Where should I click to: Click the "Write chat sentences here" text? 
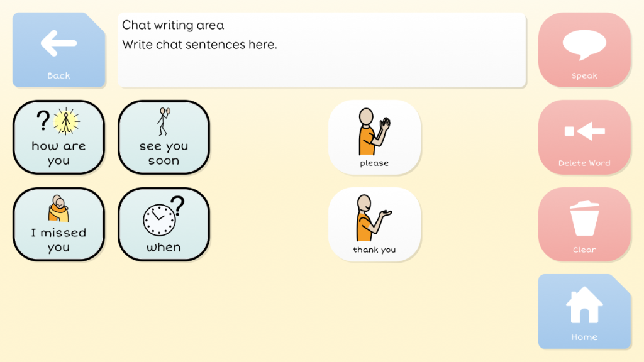click(199, 45)
